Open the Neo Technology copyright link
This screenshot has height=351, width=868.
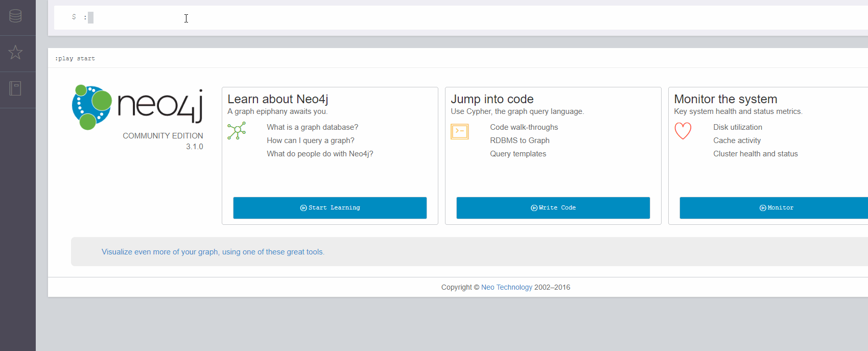[507, 287]
